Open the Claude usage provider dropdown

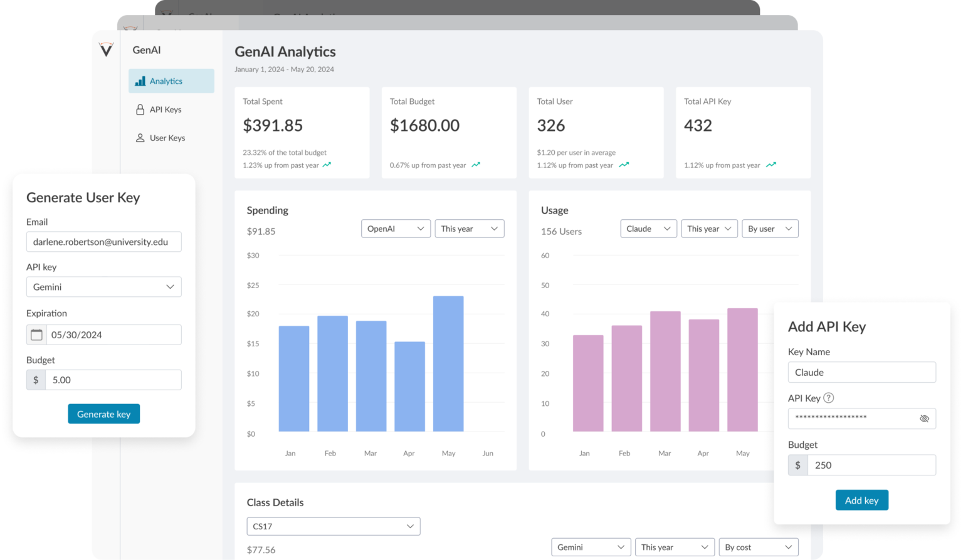click(x=648, y=229)
